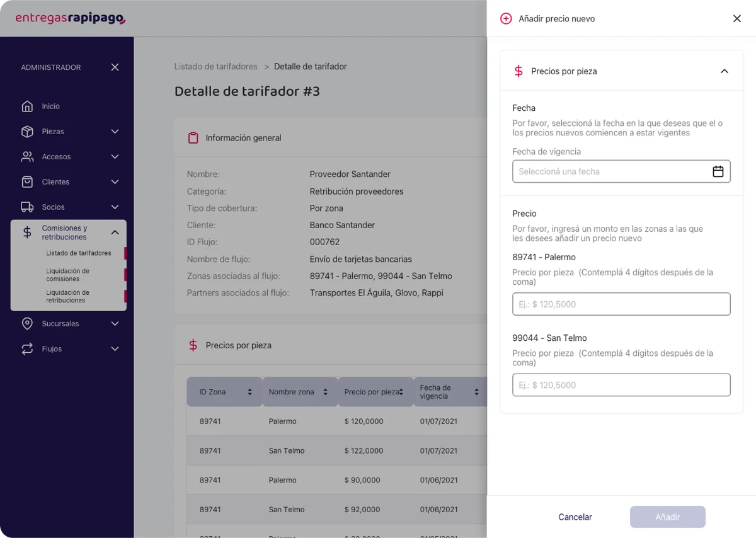
Task: Click the $ 92,0000 price cell
Action: tap(362, 509)
